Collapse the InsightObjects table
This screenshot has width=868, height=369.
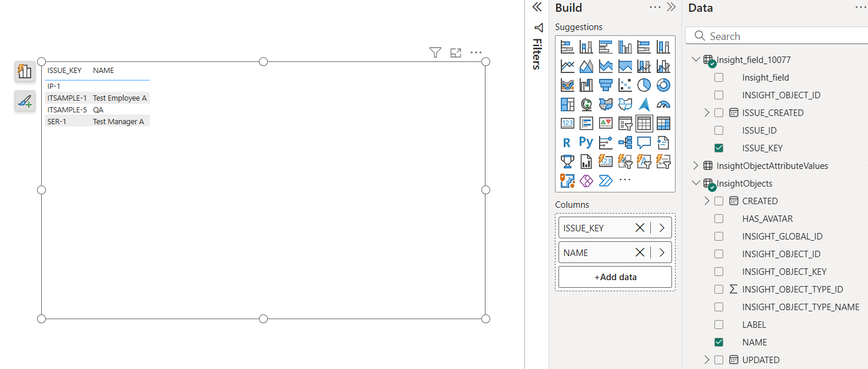click(696, 184)
